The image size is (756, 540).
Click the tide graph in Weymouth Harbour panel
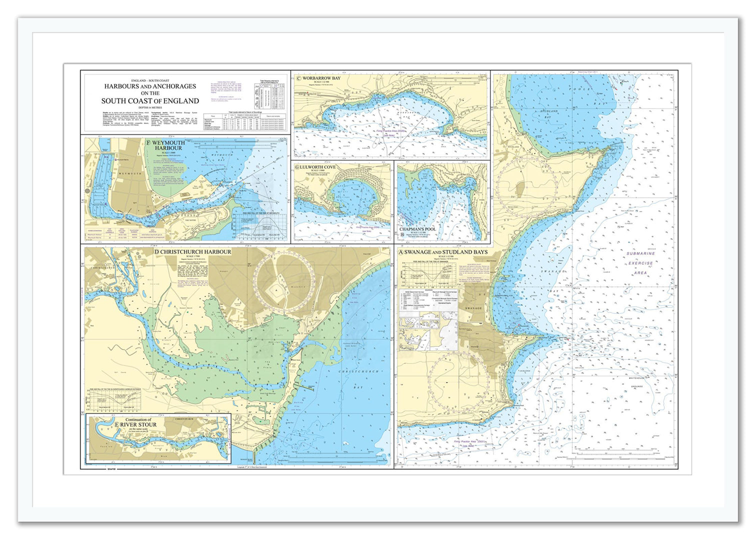click(x=260, y=227)
